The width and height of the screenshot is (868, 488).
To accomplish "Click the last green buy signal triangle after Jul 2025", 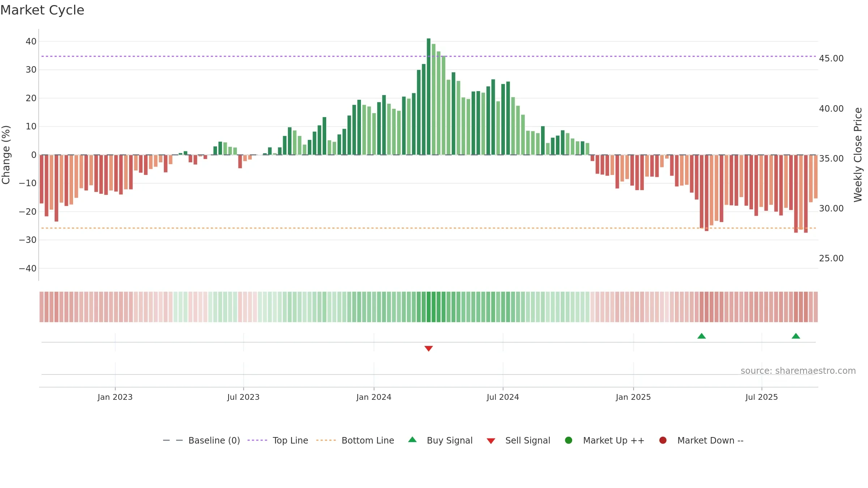I will click(796, 336).
